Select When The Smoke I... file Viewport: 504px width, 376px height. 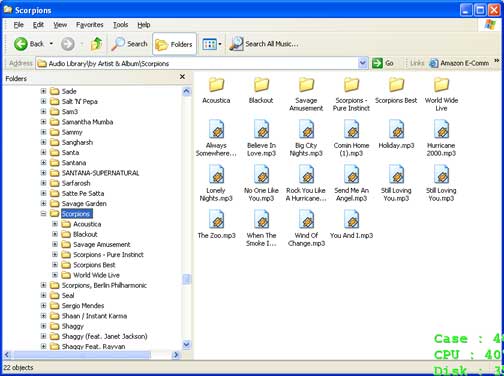pos(261,228)
